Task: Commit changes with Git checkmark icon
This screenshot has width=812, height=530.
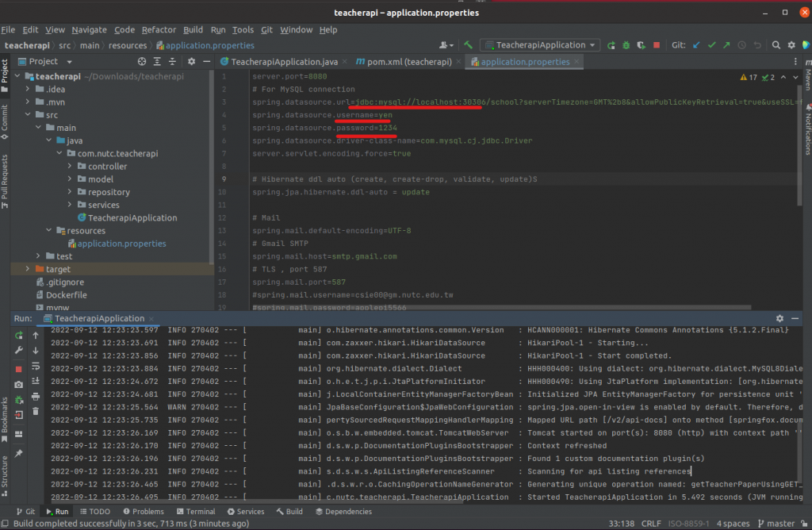Action: (x=711, y=45)
